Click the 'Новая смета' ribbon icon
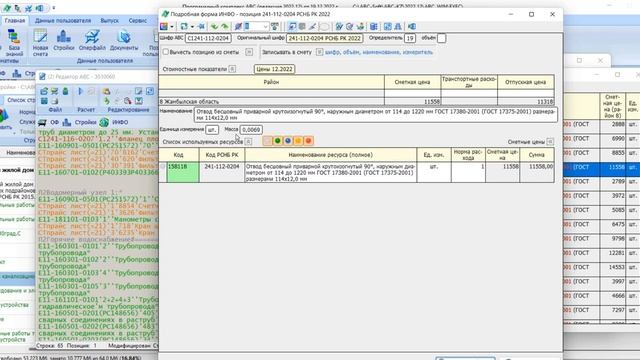 pyautogui.click(x=40, y=43)
